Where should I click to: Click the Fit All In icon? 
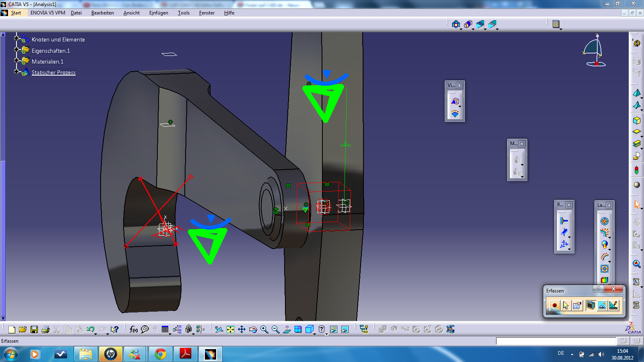point(230,329)
